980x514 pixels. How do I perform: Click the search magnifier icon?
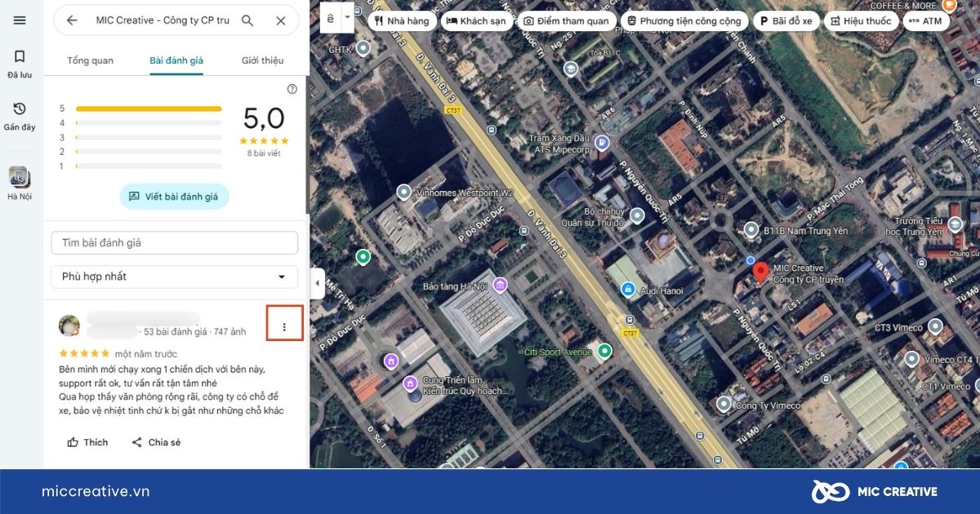pyautogui.click(x=247, y=20)
